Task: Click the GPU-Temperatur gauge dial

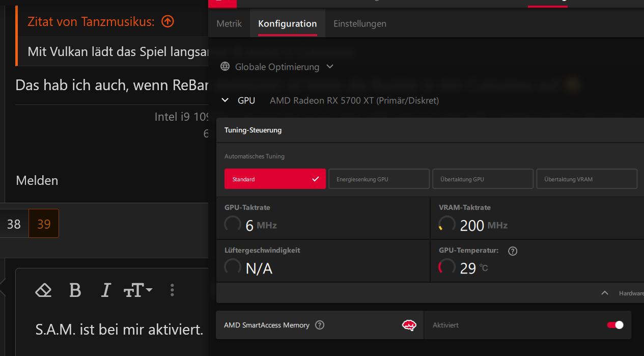Action: tap(447, 267)
